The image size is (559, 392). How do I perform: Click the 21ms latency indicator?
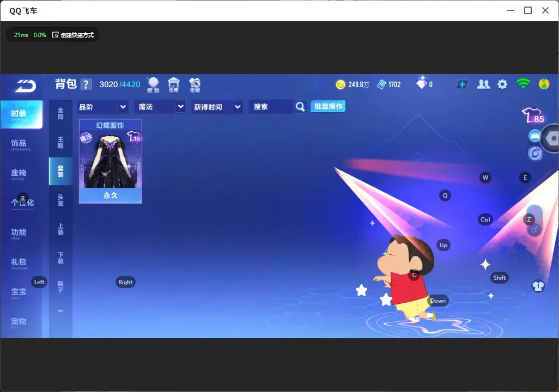click(21, 35)
